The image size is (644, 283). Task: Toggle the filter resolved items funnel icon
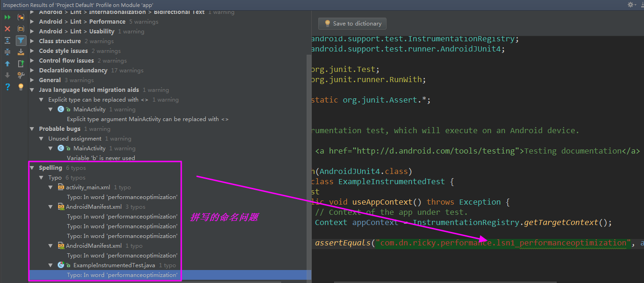[20, 40]
